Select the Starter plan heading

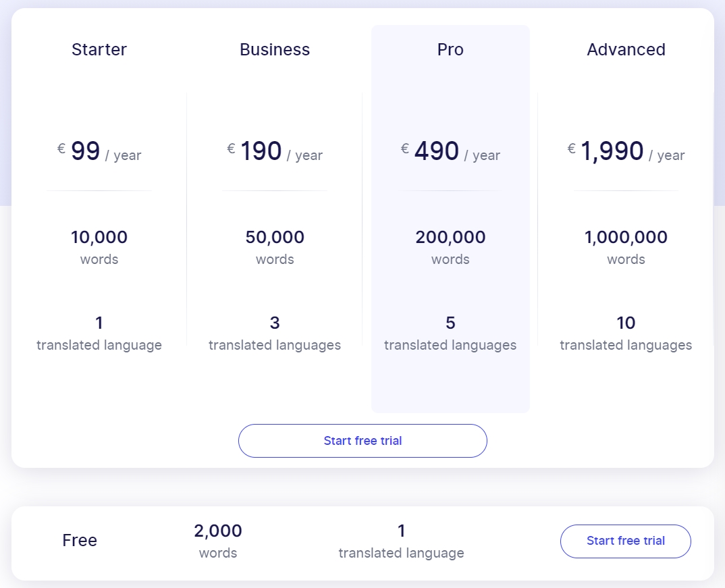[99, 49]
